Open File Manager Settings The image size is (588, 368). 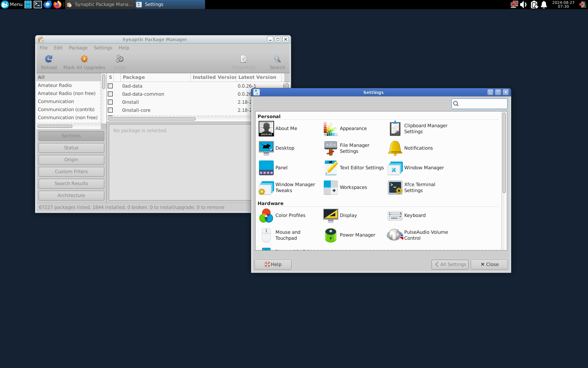coord(346,148)
